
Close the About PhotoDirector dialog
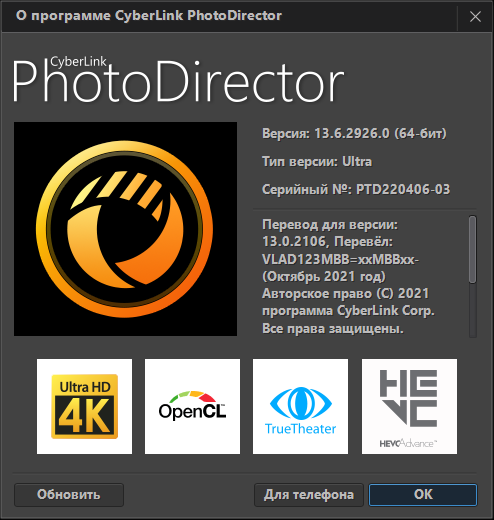(x=475, y=16)
